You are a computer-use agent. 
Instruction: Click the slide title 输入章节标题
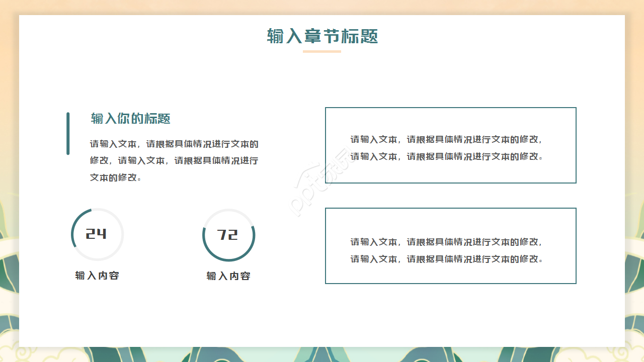[x=322, y=36]
